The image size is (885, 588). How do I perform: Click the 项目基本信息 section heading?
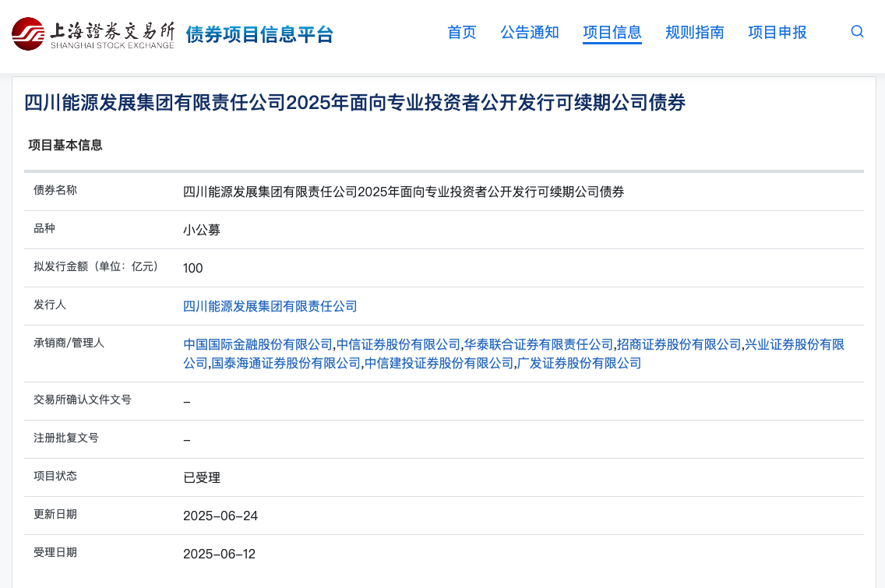coord(65,145)
